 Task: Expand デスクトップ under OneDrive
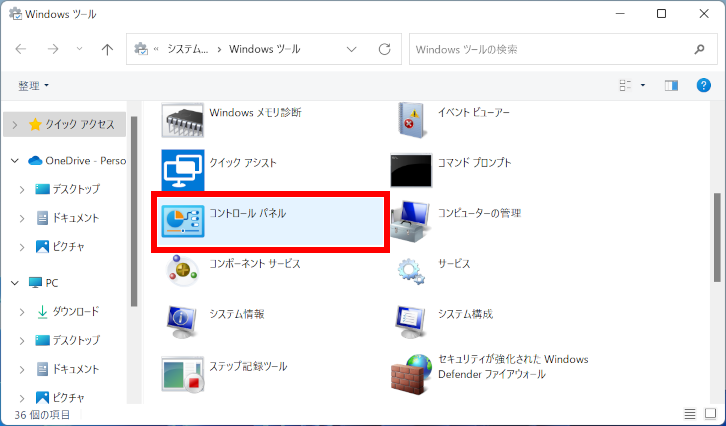tap(22, 190)
